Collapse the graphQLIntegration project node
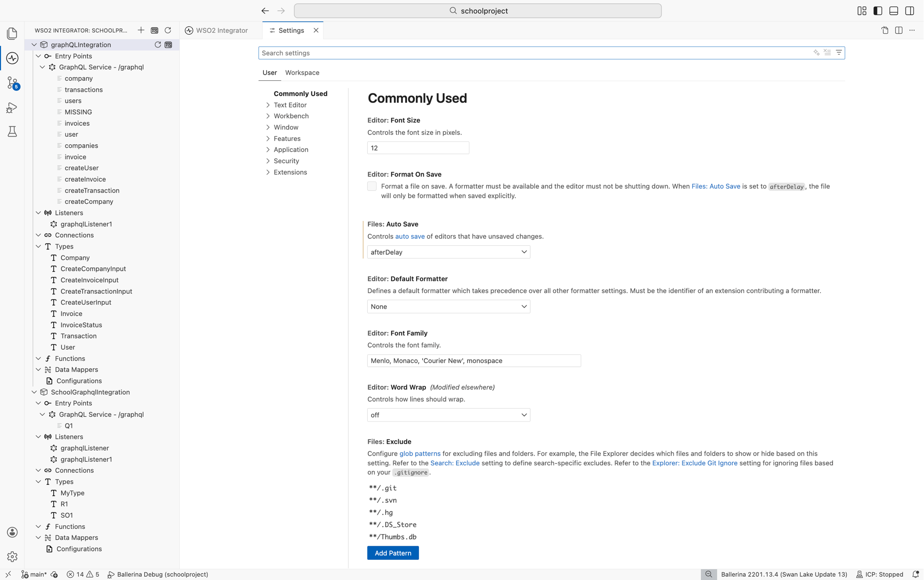 pyautogui.click(x=34, y=45)
